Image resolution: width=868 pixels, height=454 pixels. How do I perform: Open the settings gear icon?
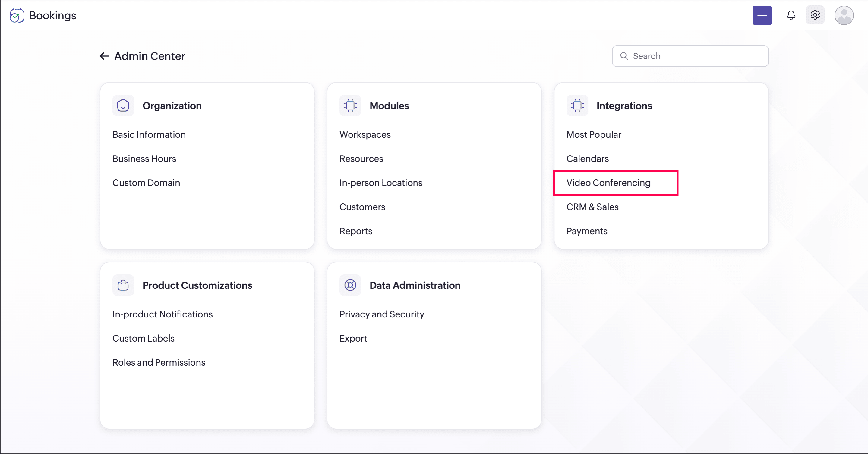(815, 15)
